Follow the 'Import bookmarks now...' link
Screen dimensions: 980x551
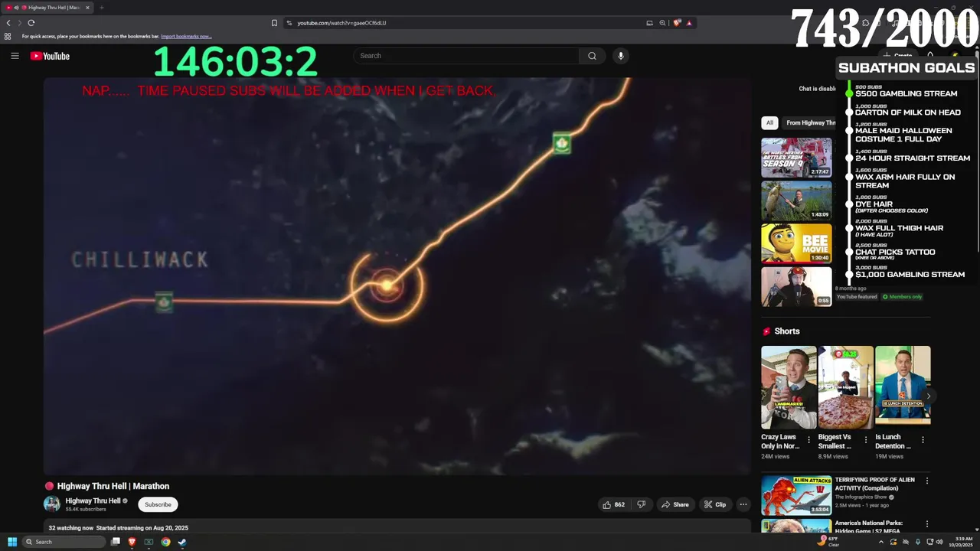(x=186, y=36)
